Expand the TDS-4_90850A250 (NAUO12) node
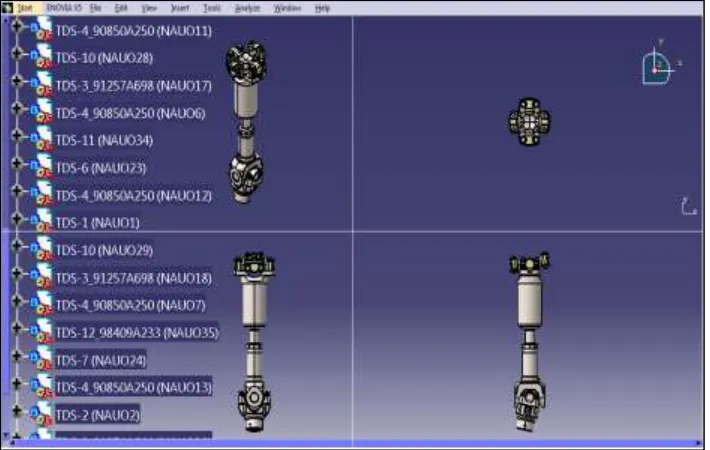This screenshot has width=710, height=450. (x=17, y=191)
